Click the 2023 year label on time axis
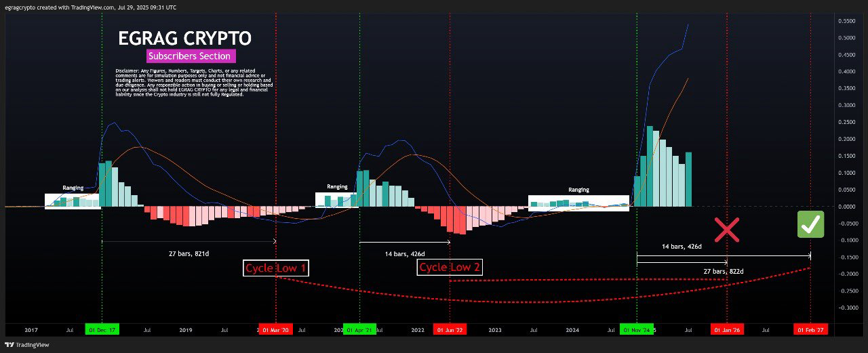The width and height of the screenshot is (868, 353). [495, 330]
